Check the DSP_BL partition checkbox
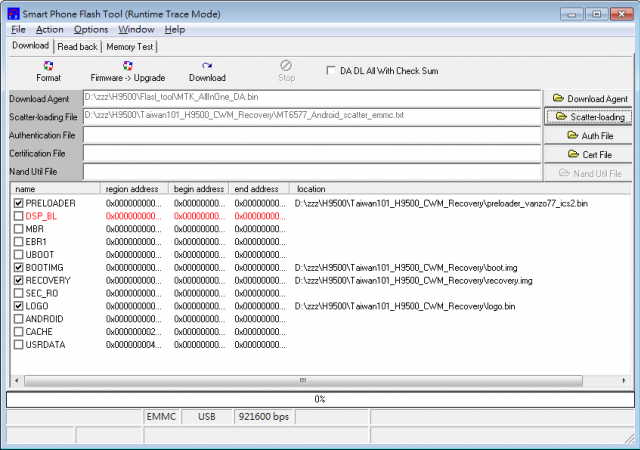The width and height of the screenshot is (640, 450). coord(18,216)
